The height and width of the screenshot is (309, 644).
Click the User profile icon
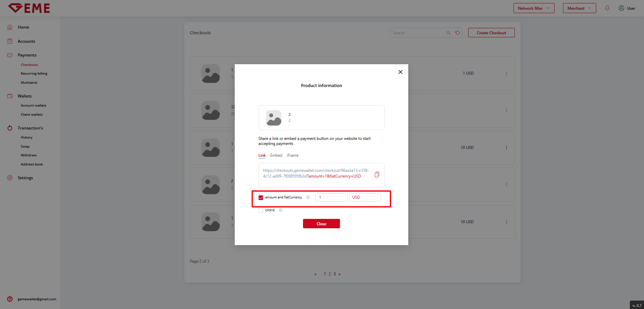tap(621, 8)
